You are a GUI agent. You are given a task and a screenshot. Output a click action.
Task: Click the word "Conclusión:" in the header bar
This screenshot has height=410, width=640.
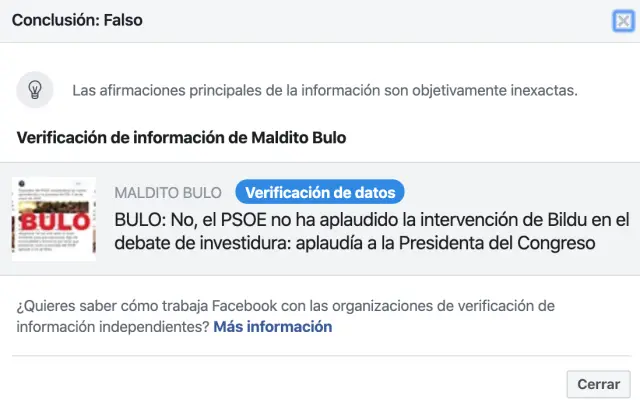52,21
